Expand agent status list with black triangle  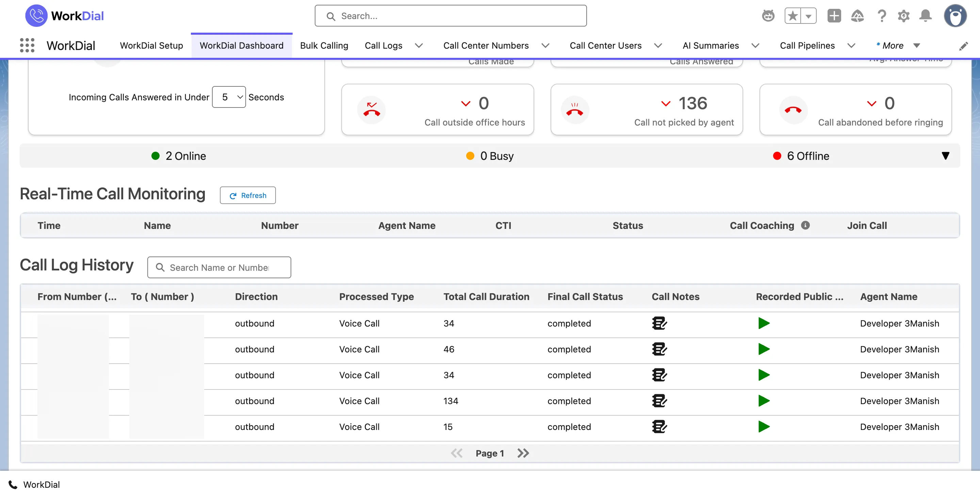pos(945,155)
